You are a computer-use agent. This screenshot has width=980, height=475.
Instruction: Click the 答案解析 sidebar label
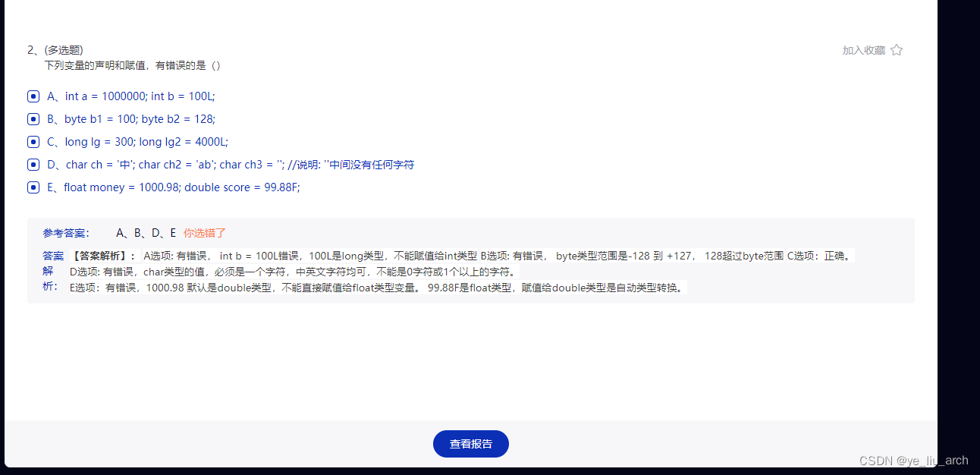[52, 271]
